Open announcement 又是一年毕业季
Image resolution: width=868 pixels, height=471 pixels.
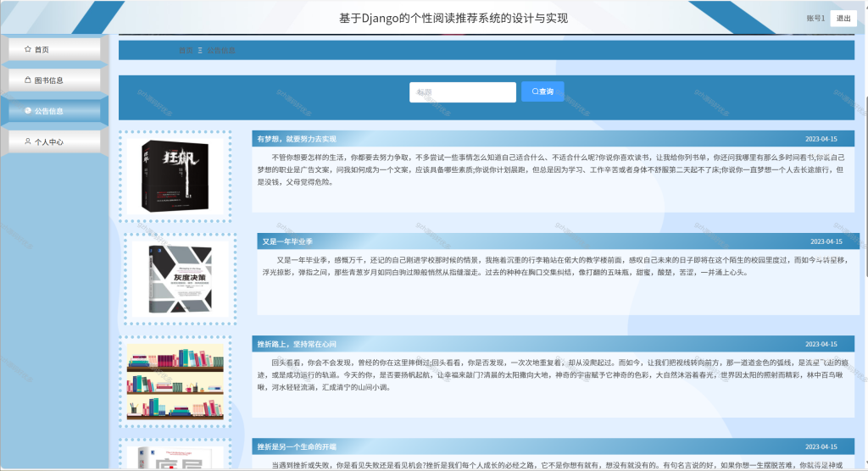(287, 241)
